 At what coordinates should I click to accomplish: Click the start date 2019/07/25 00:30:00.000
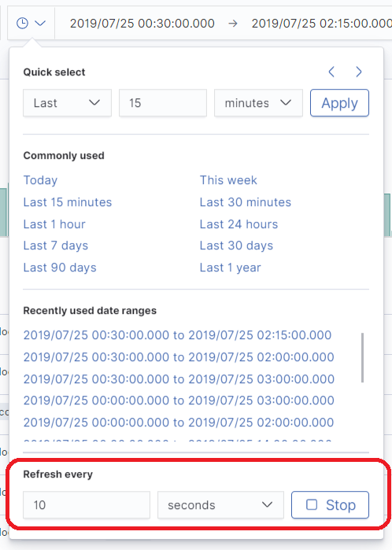[142, 24]
